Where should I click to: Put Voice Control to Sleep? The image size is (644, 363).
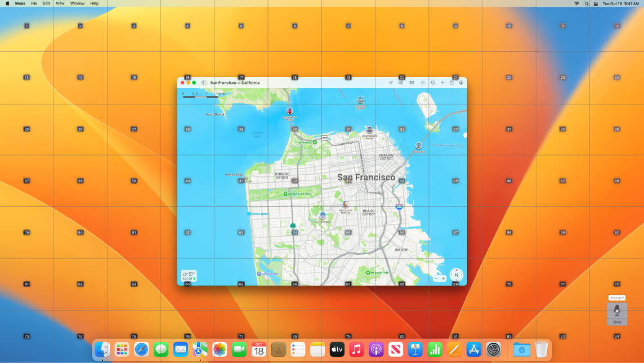(617, 321)
